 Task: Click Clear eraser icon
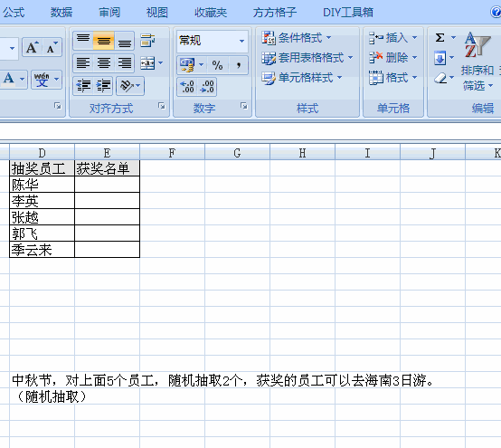coord(440,78)
